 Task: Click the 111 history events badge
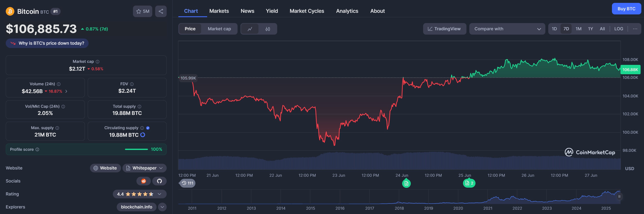tap(187, 183)
